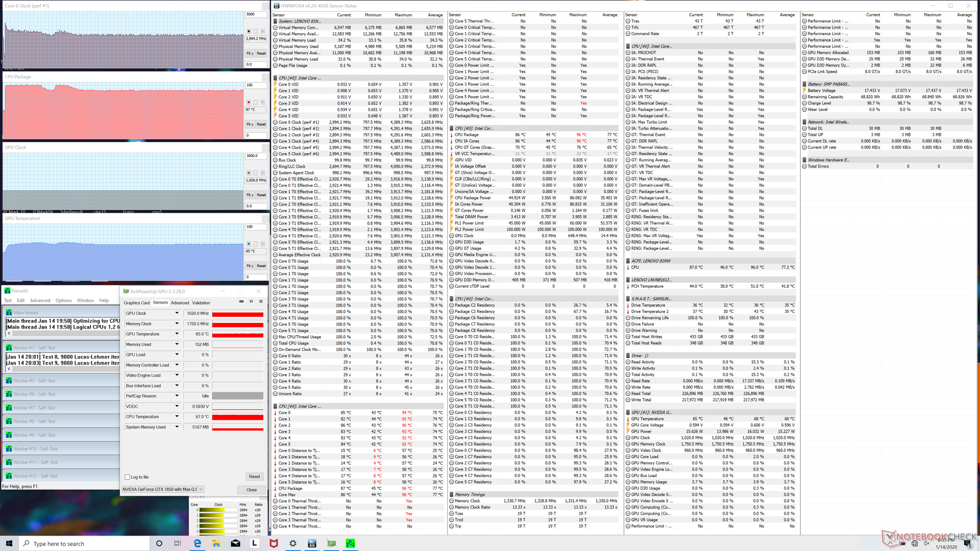The height and width of the screenshot is (551, 980).
Task: Click Reset in CPU Package graph
Action: click(261, 124)
